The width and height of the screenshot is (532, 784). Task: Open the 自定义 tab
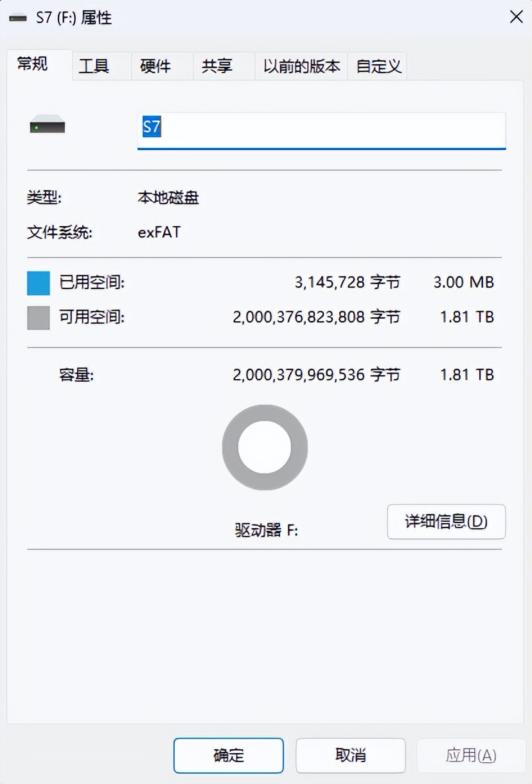tap(378, 66)
